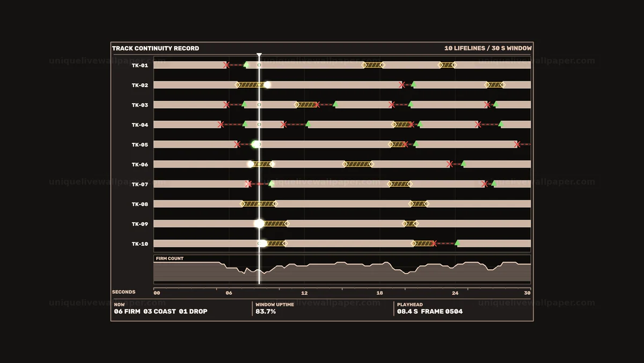Click the 24 seconds axis label
Viewport: 644px width, 363px height.
pos(456,293)
